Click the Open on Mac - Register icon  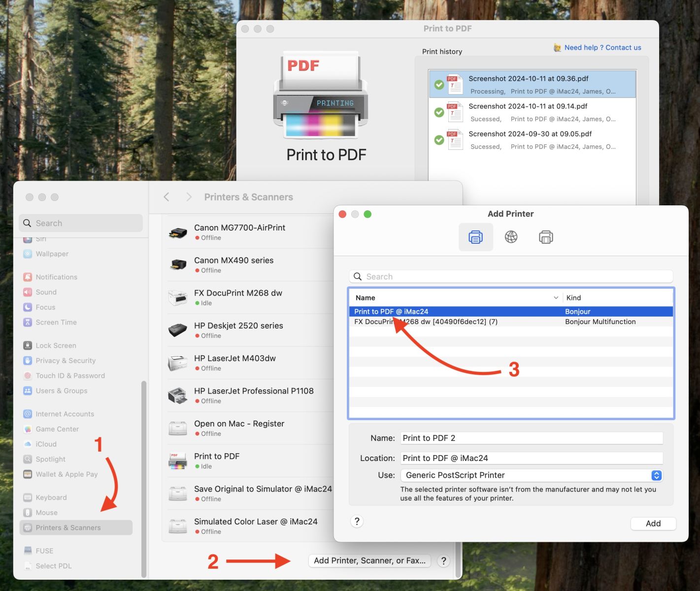coord(178,428)
